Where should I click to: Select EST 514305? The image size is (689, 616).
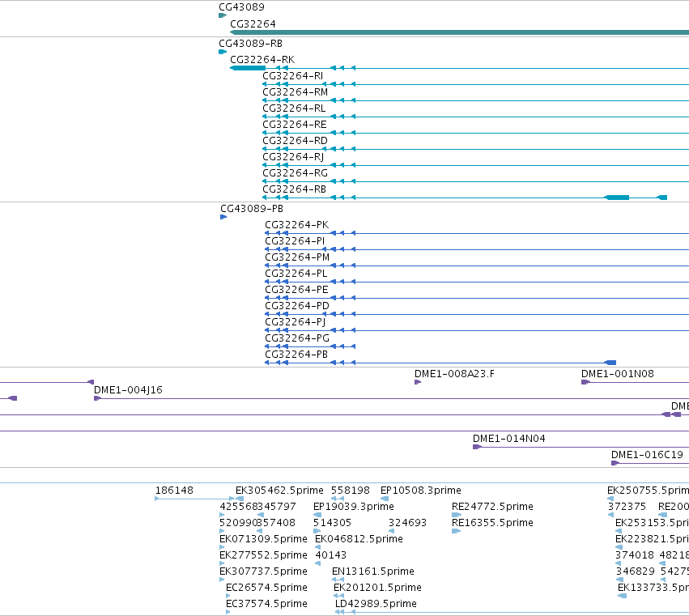[332, 523]
